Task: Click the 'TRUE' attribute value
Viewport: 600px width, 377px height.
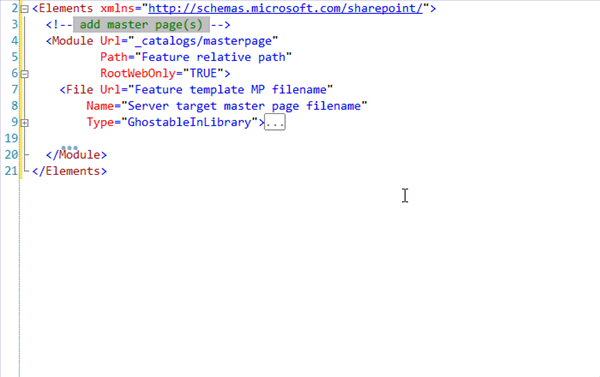Action: tap(203, 73)
